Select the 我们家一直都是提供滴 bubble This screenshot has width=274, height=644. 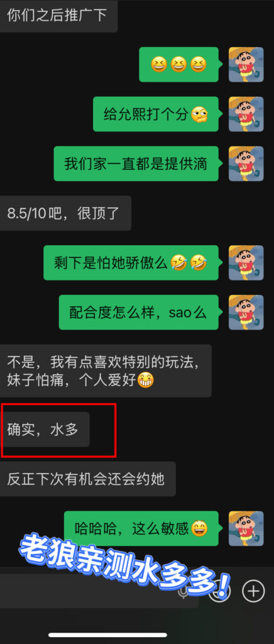coord(136,164)
